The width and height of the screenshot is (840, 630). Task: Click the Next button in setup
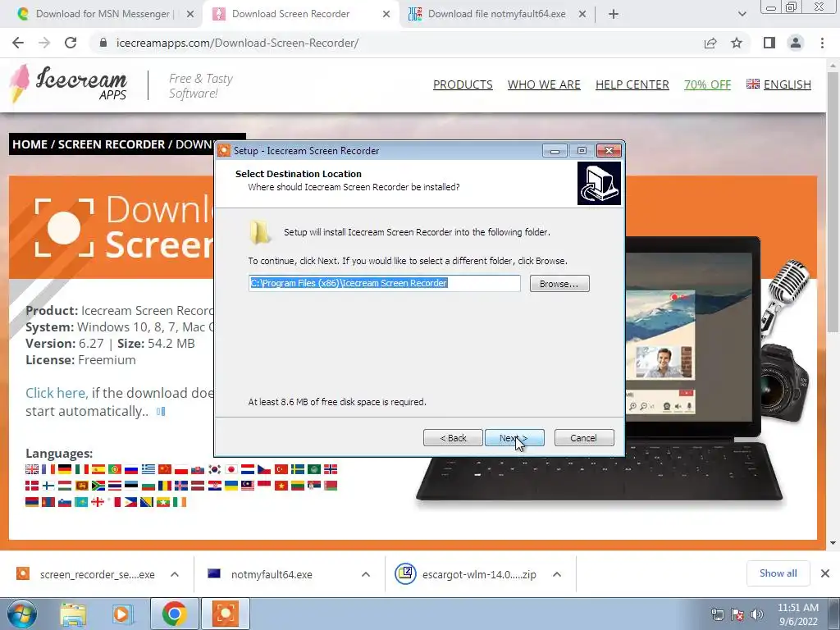pos(514,438)
